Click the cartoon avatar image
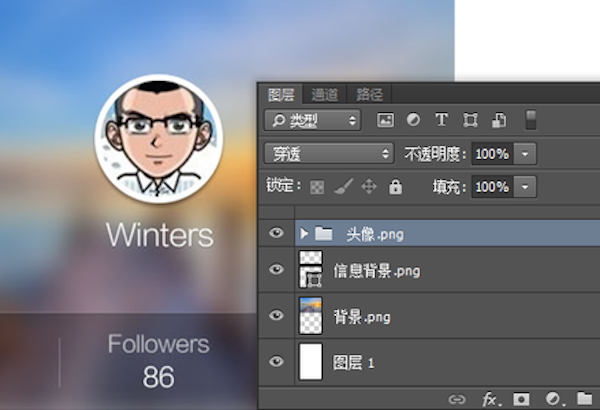Viewport: 600px width, 410px height. click(x=159, y=139)
